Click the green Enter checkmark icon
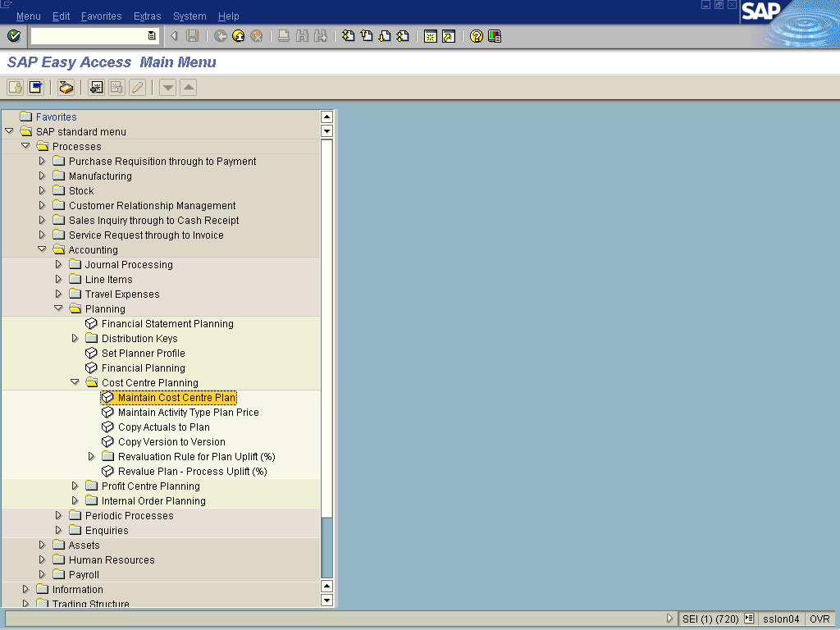The height and width of the screenshot is (630, 840). tap(13, 36)
